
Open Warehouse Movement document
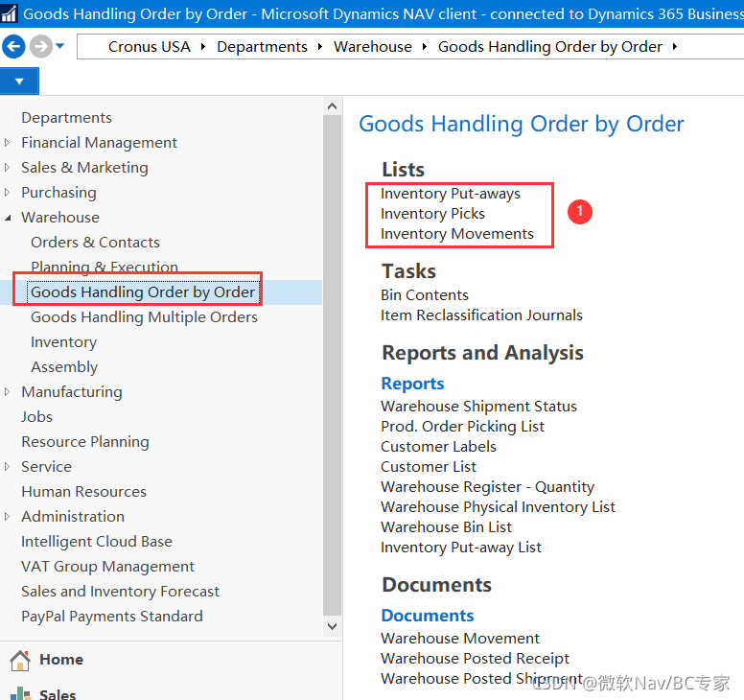460,639
